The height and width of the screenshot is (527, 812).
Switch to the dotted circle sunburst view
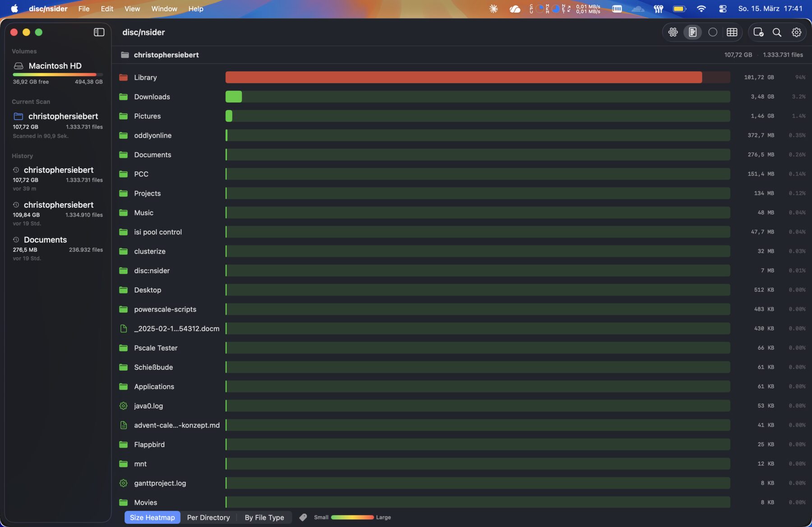point(712,32)
